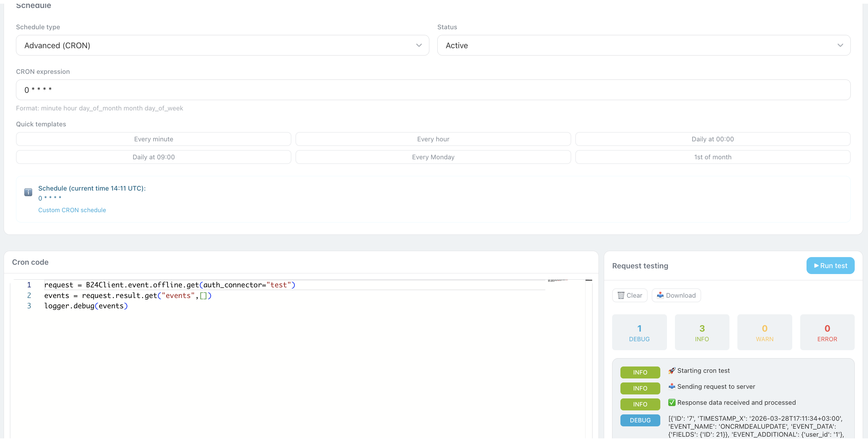Click the Sending request to server icon
This screenshot has width=868, height=439.
point(672,386)
